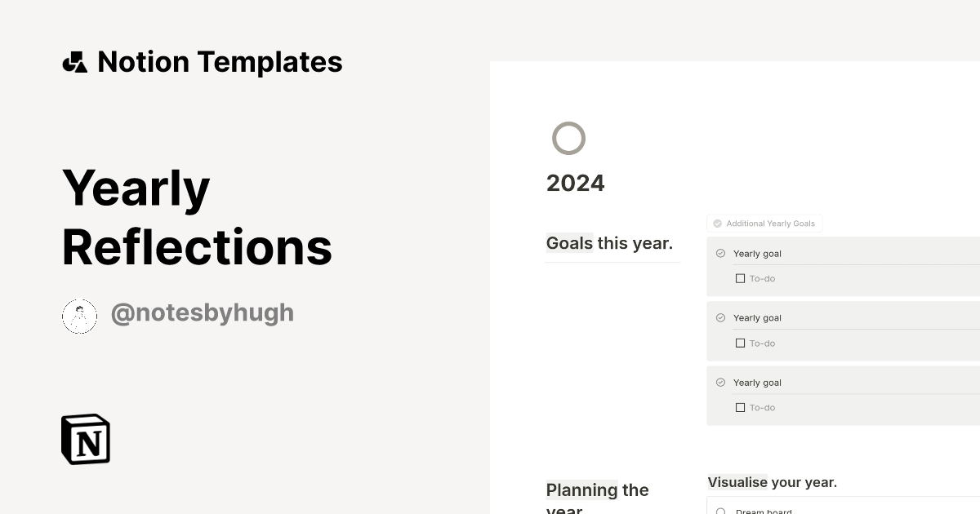Click the circular page icon above 2024
The height and width of the screenshot is (514, 980).
[x=568, y=138]
